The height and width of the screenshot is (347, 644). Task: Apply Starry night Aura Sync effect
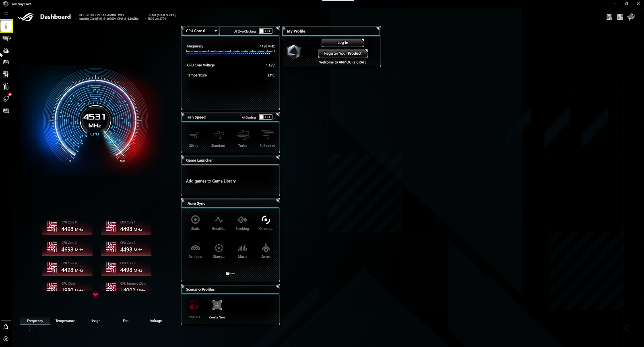219,251
